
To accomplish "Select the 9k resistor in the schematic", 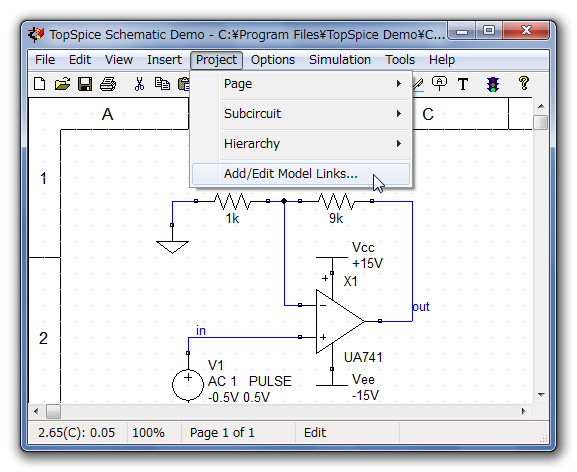I will [x=336, y=201].
